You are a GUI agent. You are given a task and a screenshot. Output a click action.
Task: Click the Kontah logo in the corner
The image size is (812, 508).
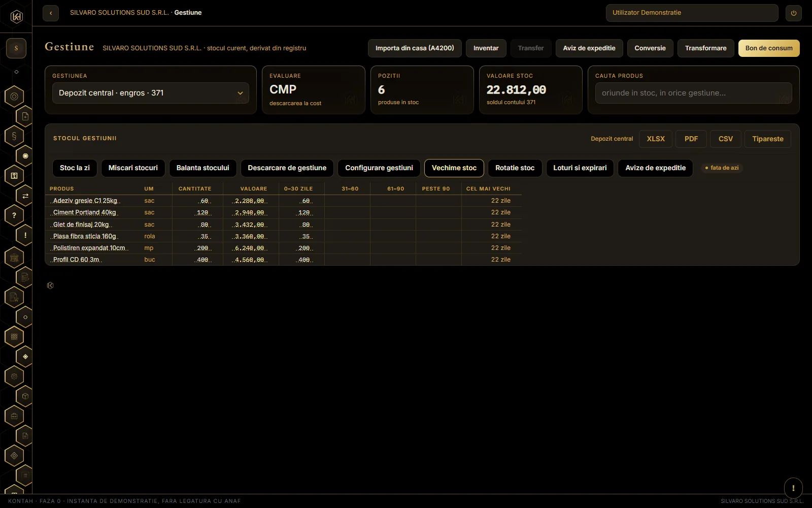pos(16,17)
